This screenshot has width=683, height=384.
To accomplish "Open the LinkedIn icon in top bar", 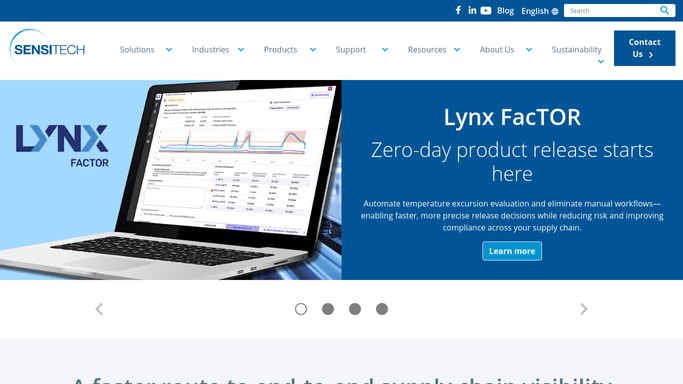I will click(x=472, y=10).
